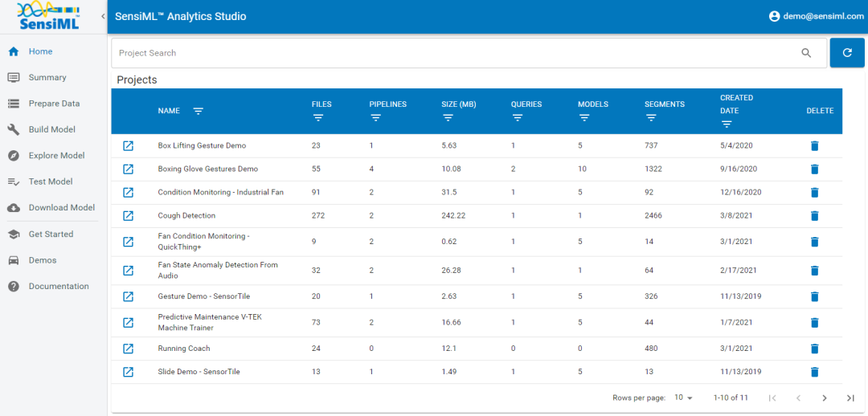Viewport: 868px width, 416px height.
Task: Click the Name column filter icon
Action: pyautogui.click(x=199, y=111)
